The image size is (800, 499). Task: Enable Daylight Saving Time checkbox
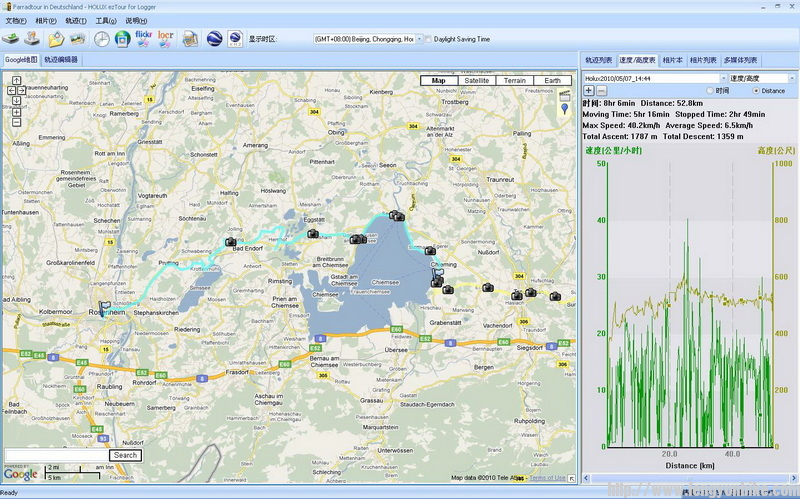429,40
